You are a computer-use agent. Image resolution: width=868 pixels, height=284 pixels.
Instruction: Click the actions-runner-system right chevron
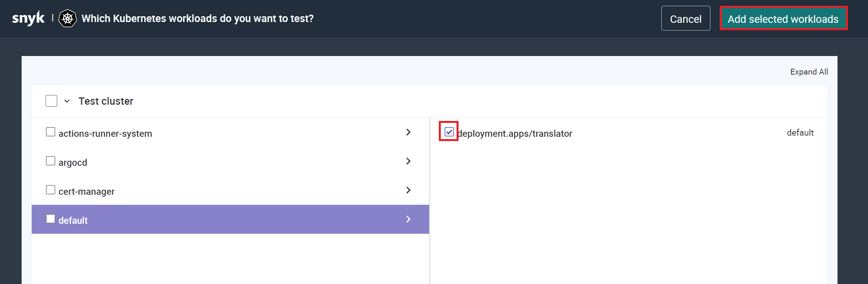[408, 132]
